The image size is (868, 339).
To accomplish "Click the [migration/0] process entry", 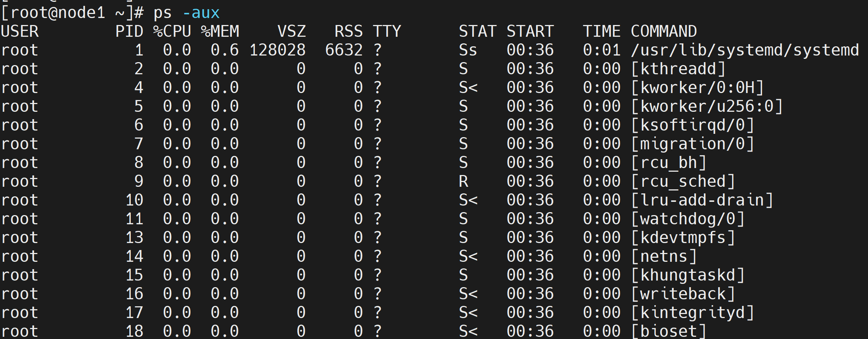I will click(692, 144).
